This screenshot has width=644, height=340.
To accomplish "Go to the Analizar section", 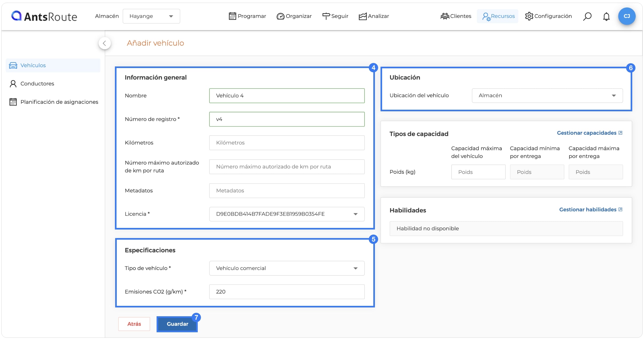I will tap(374, 16).
